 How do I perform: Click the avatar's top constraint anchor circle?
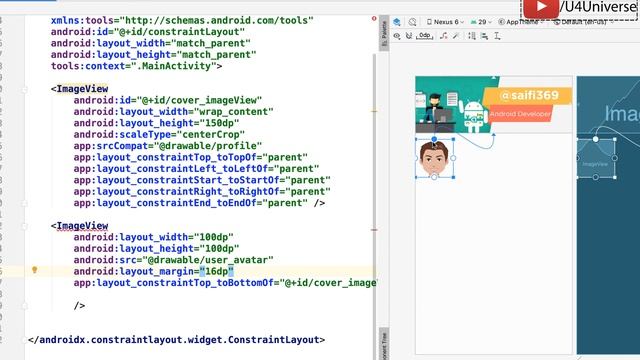[x=434, y=140]
